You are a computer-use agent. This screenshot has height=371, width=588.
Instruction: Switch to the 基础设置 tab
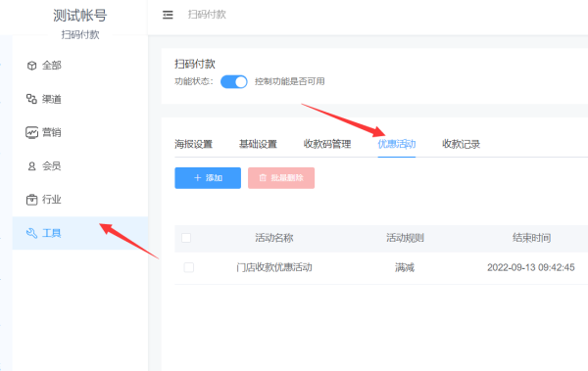pyautogui.click(x=258, y=144)
